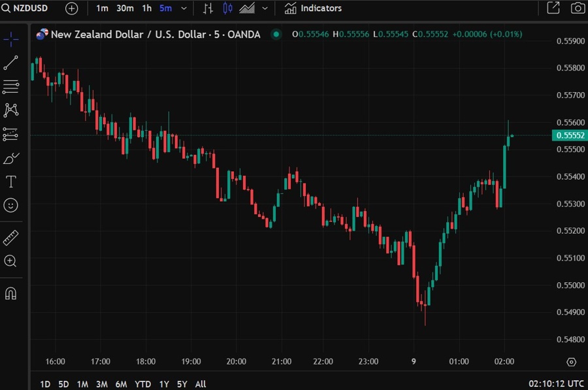The width and height of the screenshot is (588, 390).
Task: Click the 0.55552 current price label
Action: [569, 135]
